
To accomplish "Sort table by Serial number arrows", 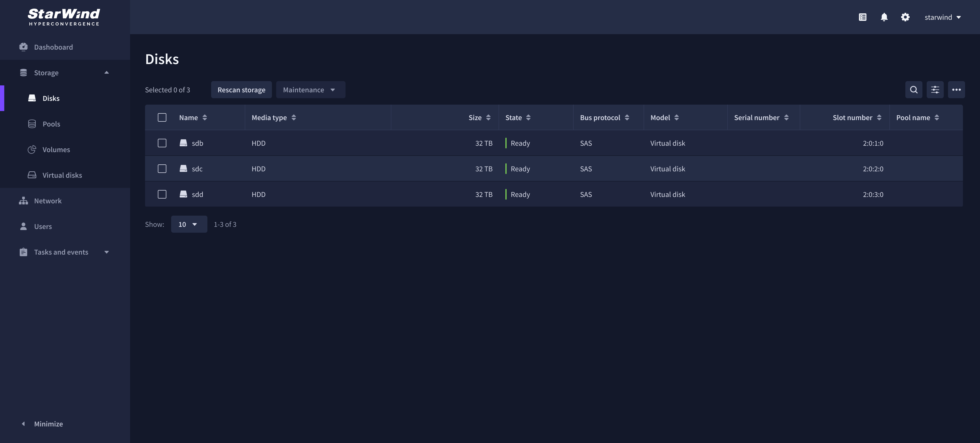I will click(786, 117).
